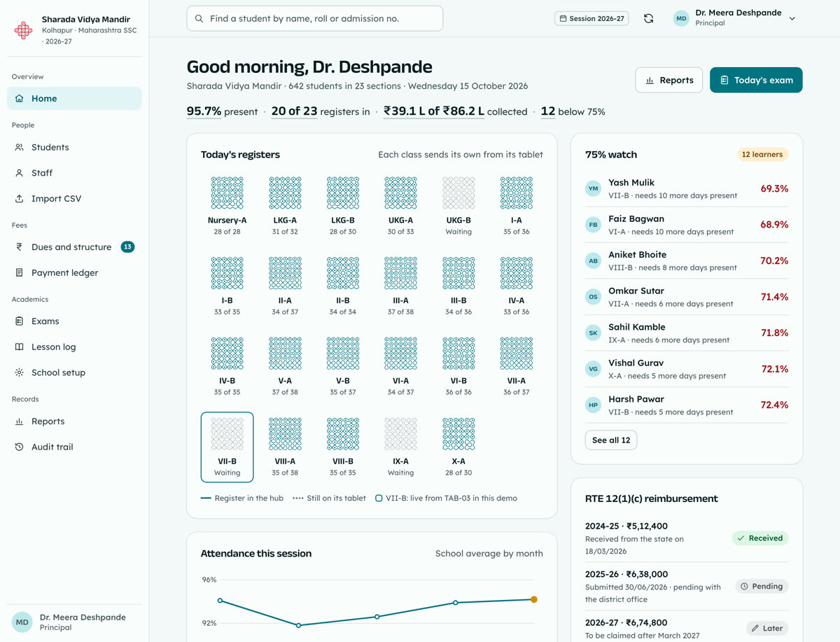This screenshot has width=840, height=642.
Task: Open Aniket Bhoite's watch row
Action: [687, 260]
